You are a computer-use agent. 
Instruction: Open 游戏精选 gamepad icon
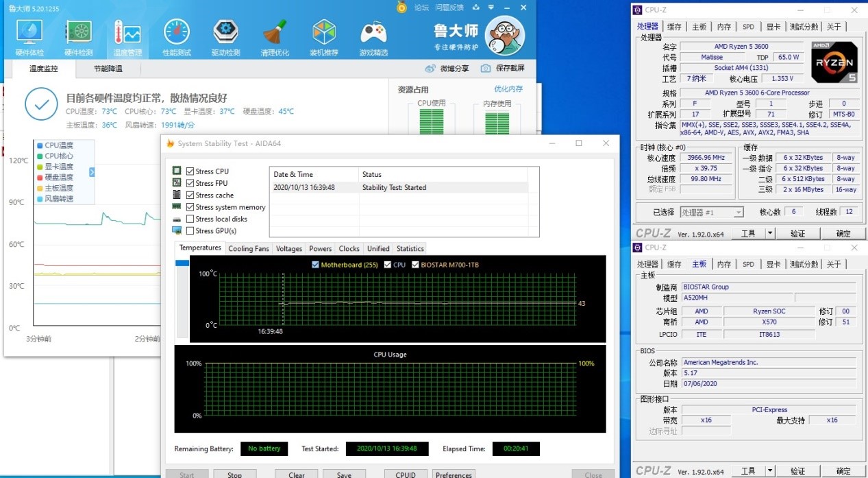[373, 38]
